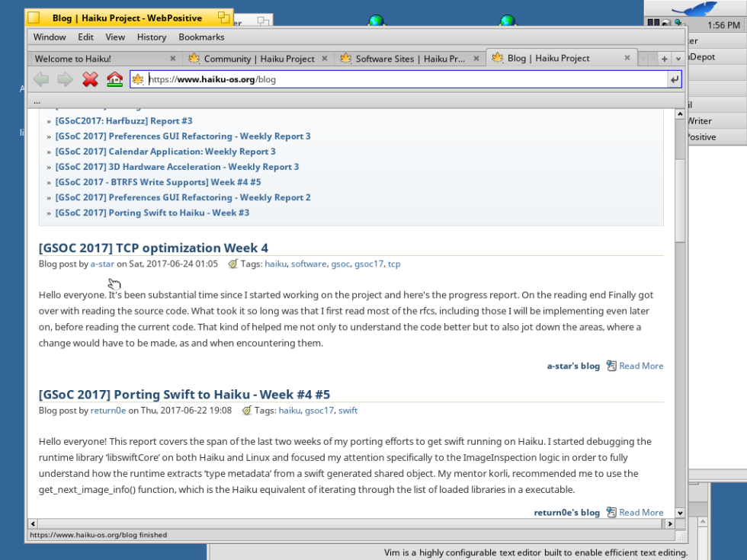This screenshot has height=560, width=747.
Task: Click the red Stop loading icon
Action: click(x=90, y=79)
